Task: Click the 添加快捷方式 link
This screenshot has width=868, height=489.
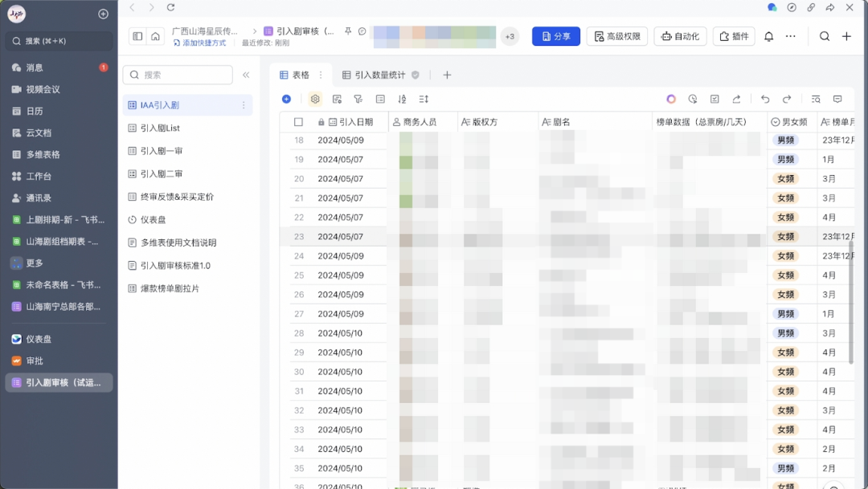Action: point(200,43)
